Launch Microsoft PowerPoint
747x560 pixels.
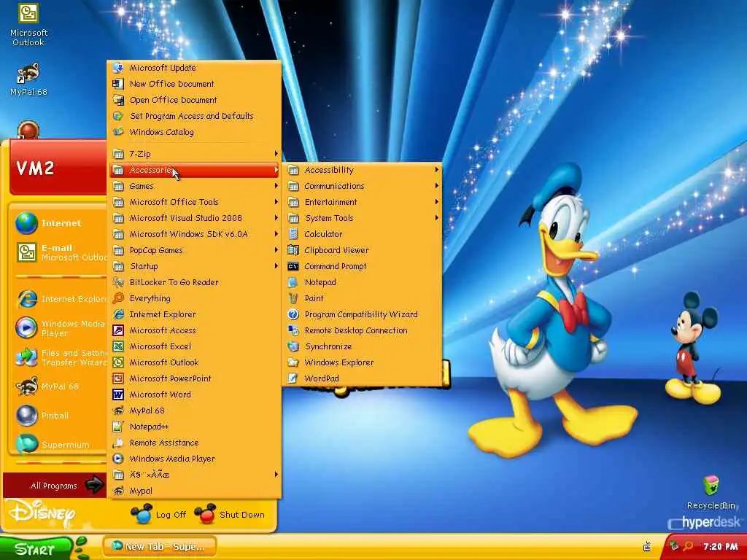click(x=194, y=378)
